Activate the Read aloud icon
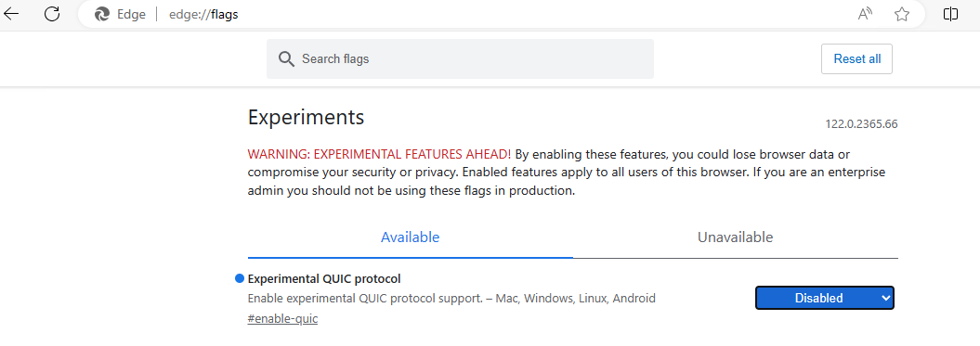Screen dimensions: 980x346 click(865, 14)
